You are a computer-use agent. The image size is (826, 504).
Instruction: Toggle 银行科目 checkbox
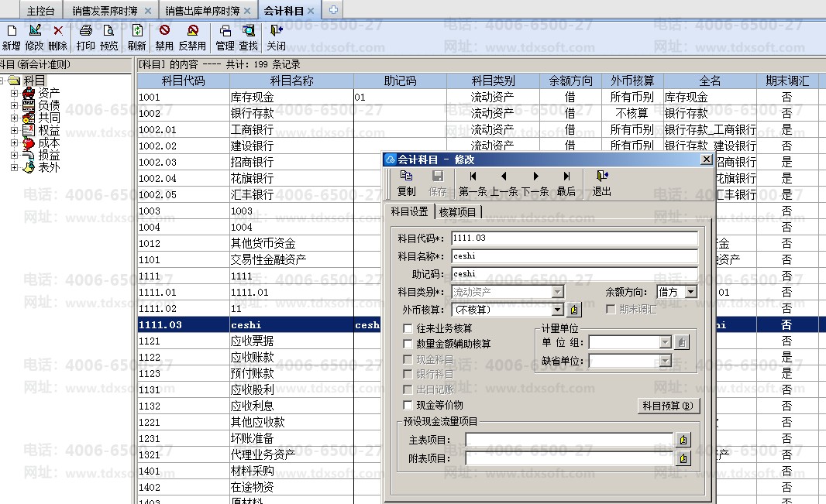click(408, 374)
